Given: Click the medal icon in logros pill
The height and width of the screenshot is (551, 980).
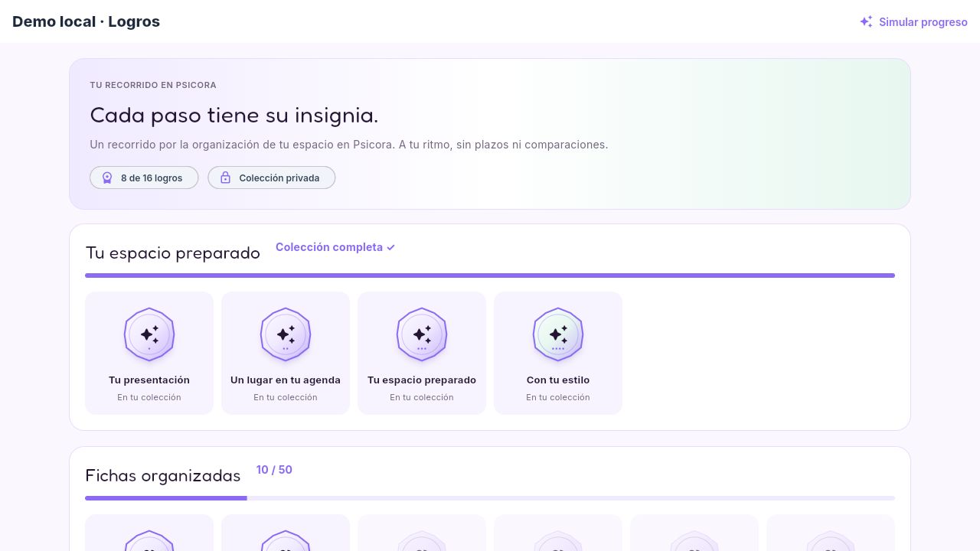Looking at the screenshot, I should point(107,178).
